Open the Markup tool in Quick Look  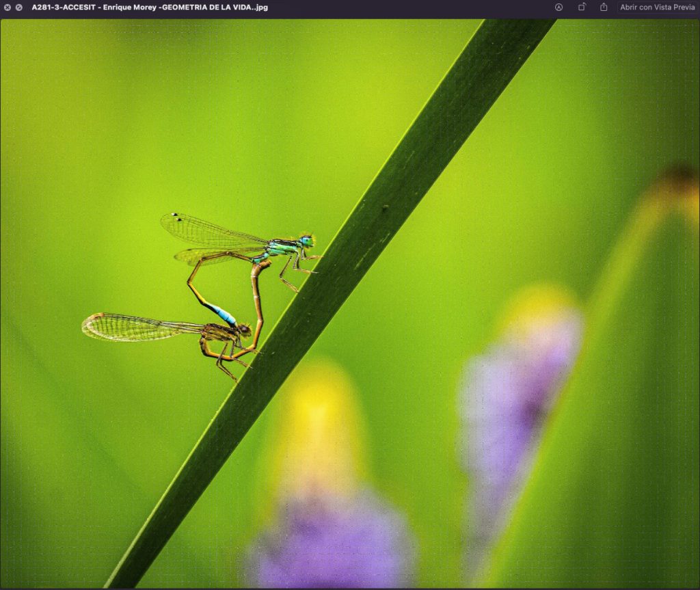(x=558, y=8)
